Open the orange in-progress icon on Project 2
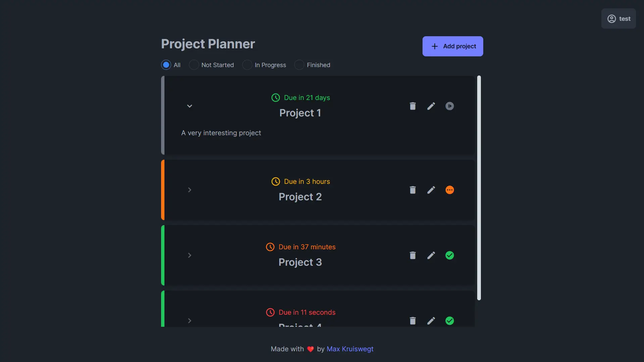Viewport: 644px width, 362px height. click(450, 190)
